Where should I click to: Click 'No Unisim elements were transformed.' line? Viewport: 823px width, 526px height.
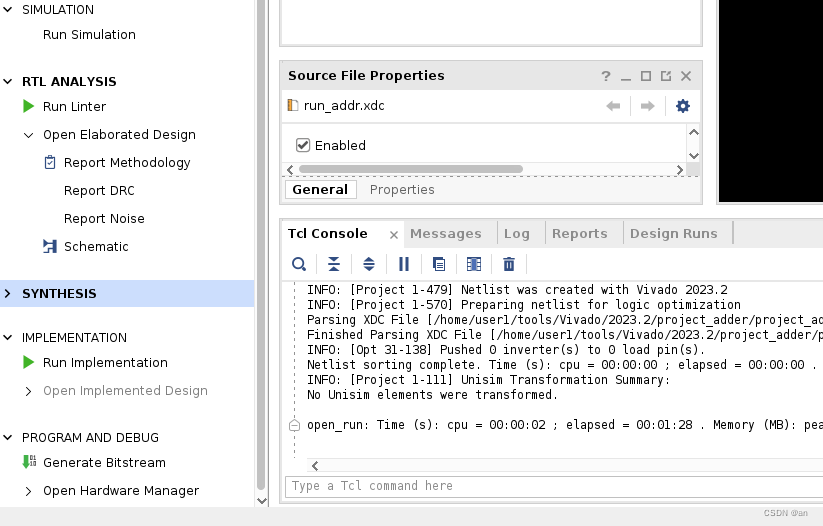coord(432,395)
